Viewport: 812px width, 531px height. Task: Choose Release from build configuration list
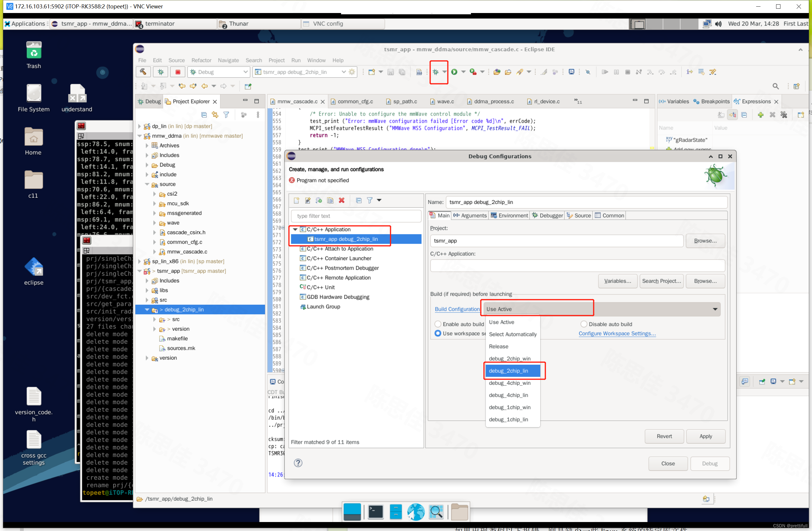(x=512, y=346)
